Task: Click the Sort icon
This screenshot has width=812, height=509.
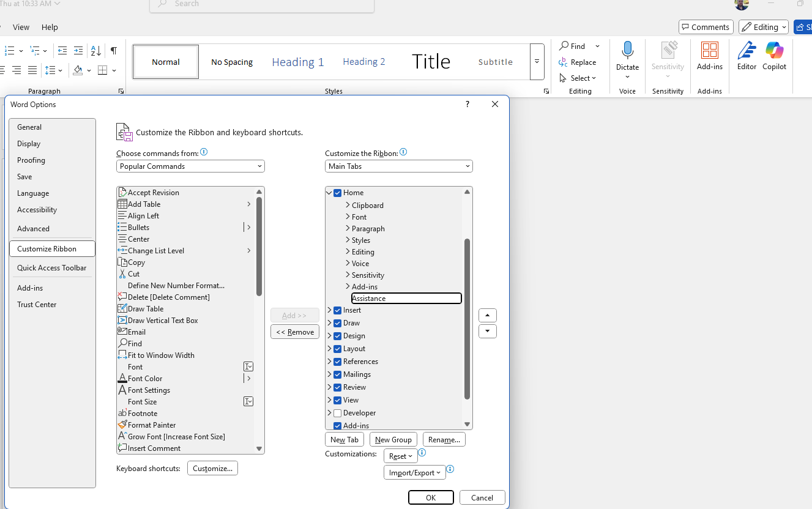Action: coord(95,51)
